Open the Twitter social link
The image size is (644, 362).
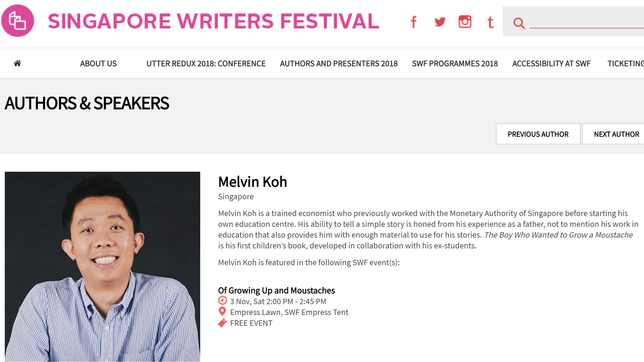pos(440,22)
